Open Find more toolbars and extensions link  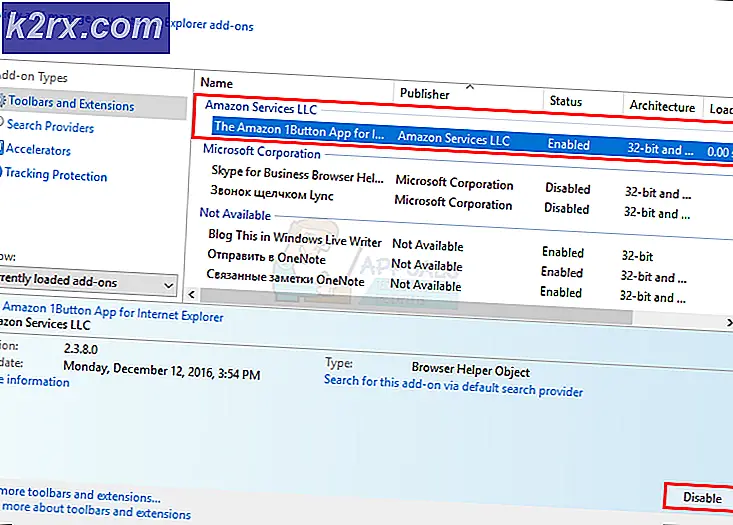80,494
